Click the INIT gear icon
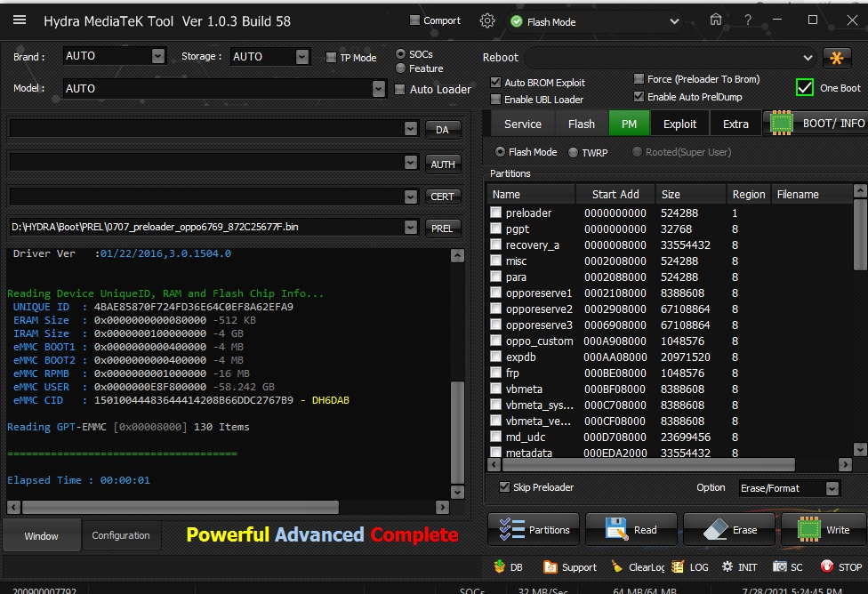 coord(727,566)
